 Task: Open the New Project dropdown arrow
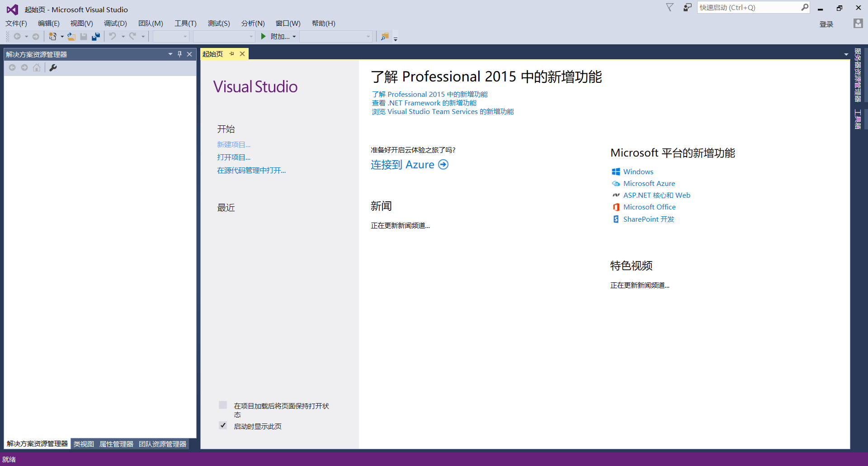62,37
